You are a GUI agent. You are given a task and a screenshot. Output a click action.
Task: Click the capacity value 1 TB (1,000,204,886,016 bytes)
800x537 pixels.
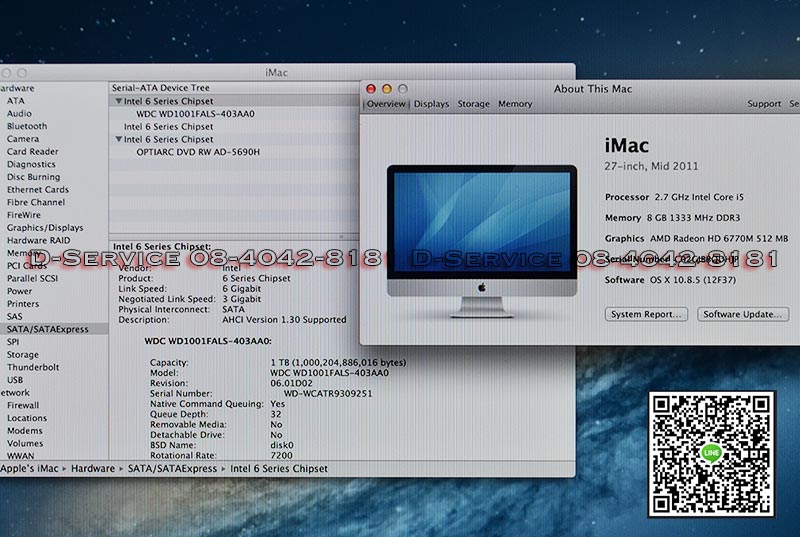tap(338, 363)
